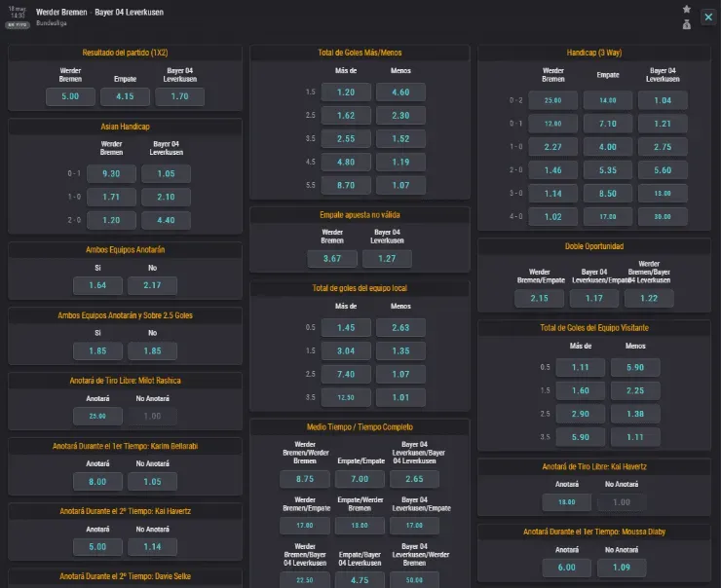Image resolution: width=721 pixels, height=588 pixels.
Task: Click the EN VIVO live badge
Action: pos(18,25)
